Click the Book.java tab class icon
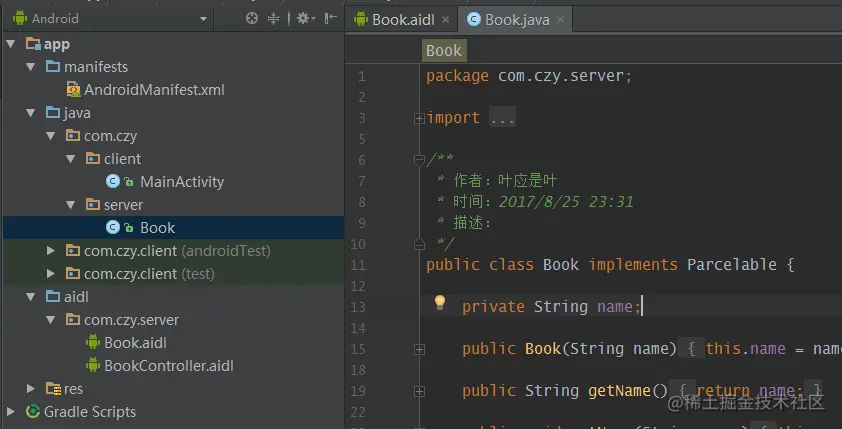Image resolution: width=842 pixels, height=429 pixels. [474, 20]
